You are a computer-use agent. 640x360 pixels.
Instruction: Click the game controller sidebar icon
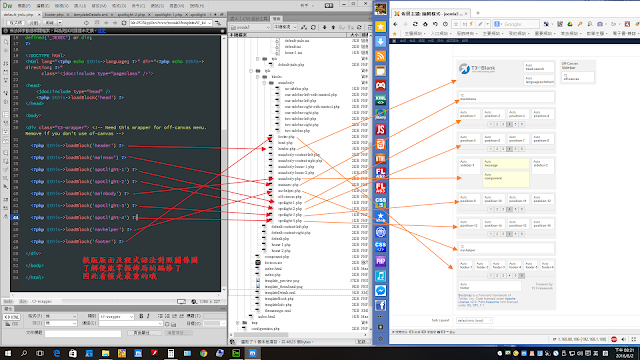pyautogui.click(x=380, y=85)
